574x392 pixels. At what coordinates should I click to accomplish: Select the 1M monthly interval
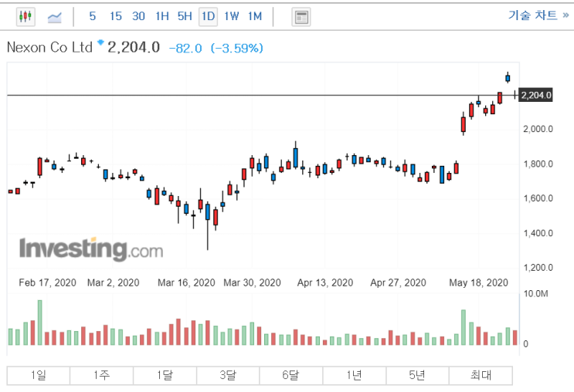255,16
